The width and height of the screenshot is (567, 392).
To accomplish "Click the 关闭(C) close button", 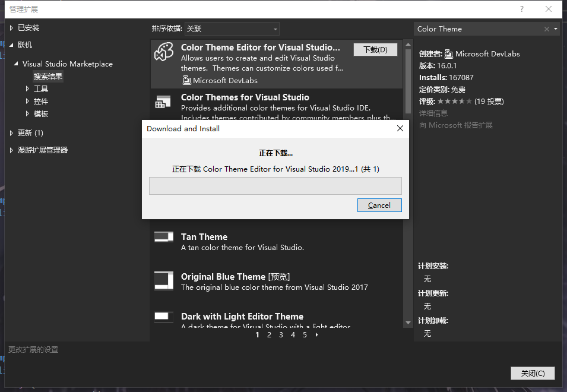I will point(533,373).
